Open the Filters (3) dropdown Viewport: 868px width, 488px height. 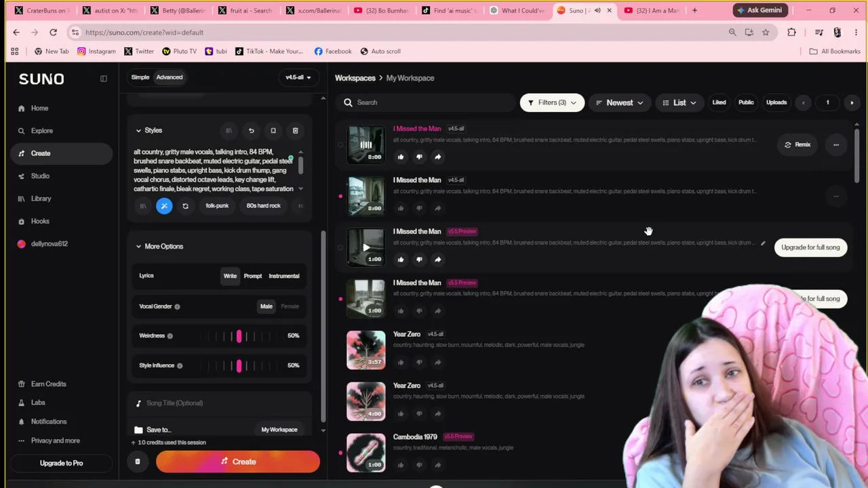tap(552, 102)
